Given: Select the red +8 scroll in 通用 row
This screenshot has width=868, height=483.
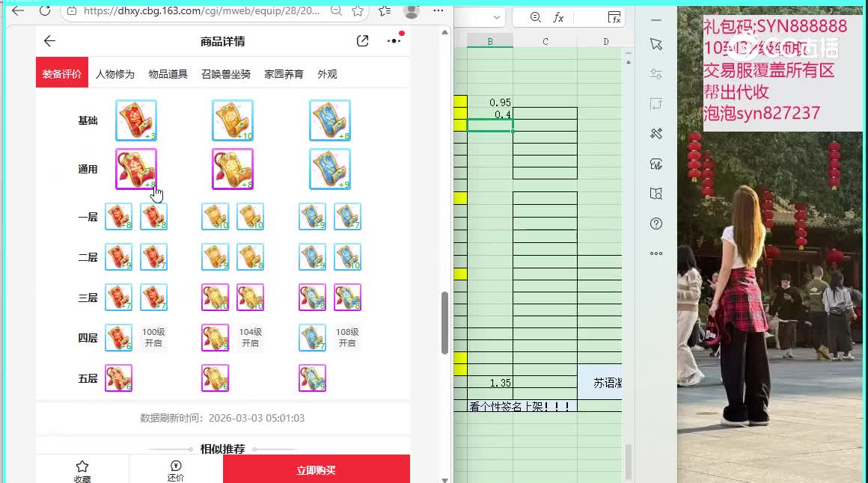Looking at the screenshot, I should tap(136, 169).
